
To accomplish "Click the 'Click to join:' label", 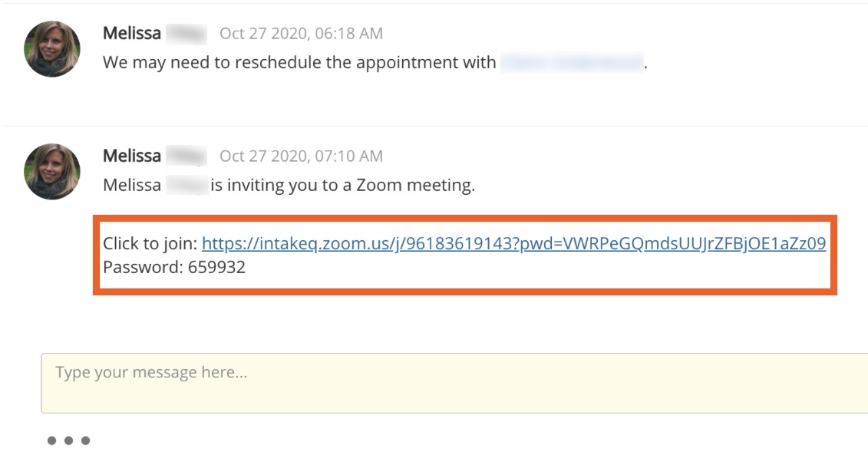I will pyautogui.click(x=150, y=243).
